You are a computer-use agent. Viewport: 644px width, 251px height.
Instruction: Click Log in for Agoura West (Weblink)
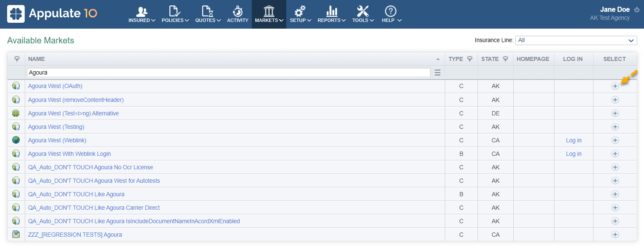click(x=574, y=140)
